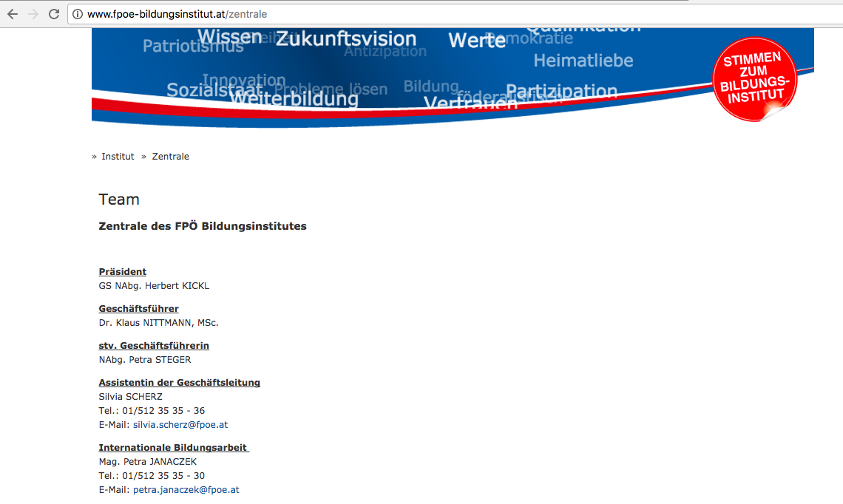
Task: Click 'Zukunftsvision' word in banner
Action: click(x=346, y=38)
